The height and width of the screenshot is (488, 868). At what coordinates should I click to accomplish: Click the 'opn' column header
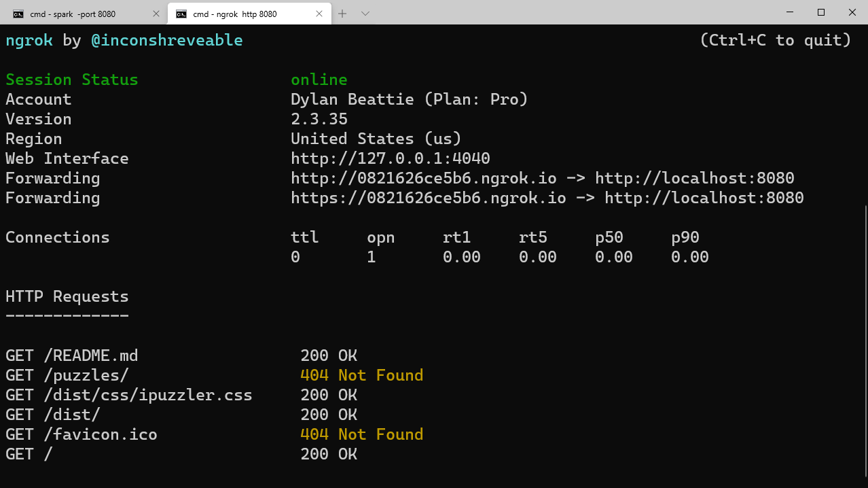(381, 237)
